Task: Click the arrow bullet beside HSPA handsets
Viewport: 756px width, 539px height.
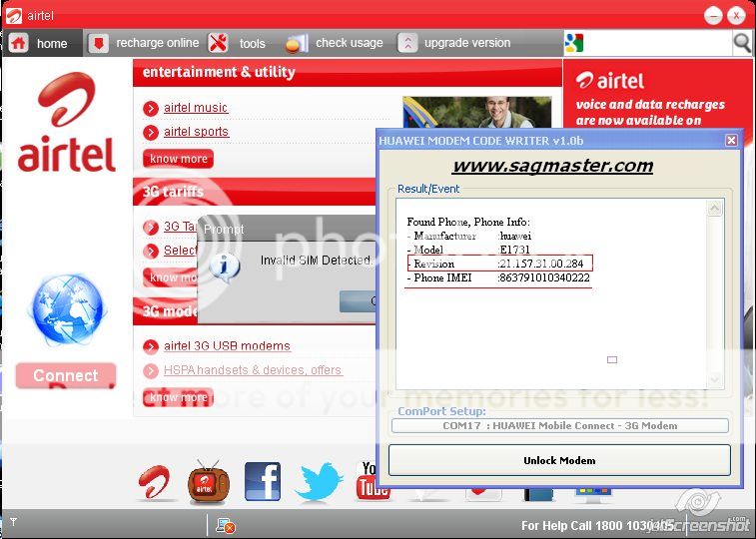Action: click(x=151, y=371)
